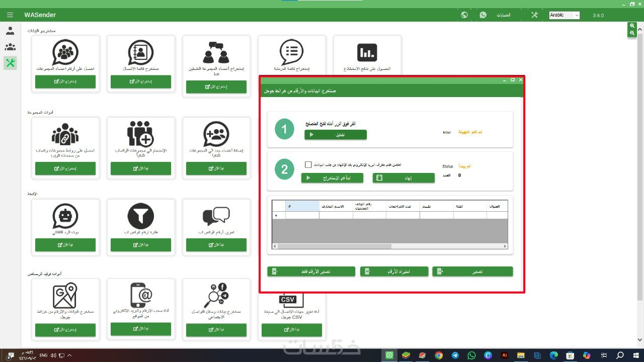Click start now under WhatsApp number filter card
Image resolution: width=644 pixels, height=362 pixels.
tap(141, 245)
